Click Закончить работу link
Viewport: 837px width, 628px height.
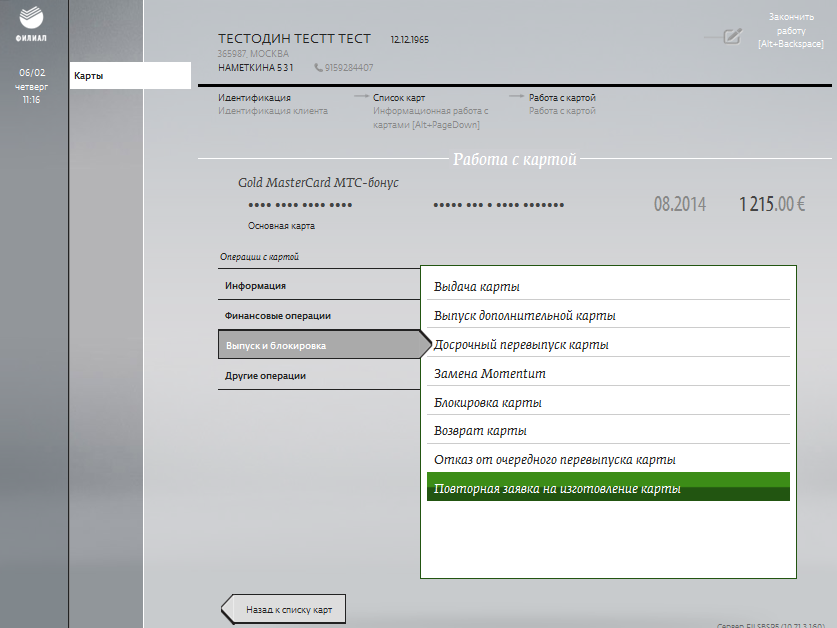[x=791, y=30]
